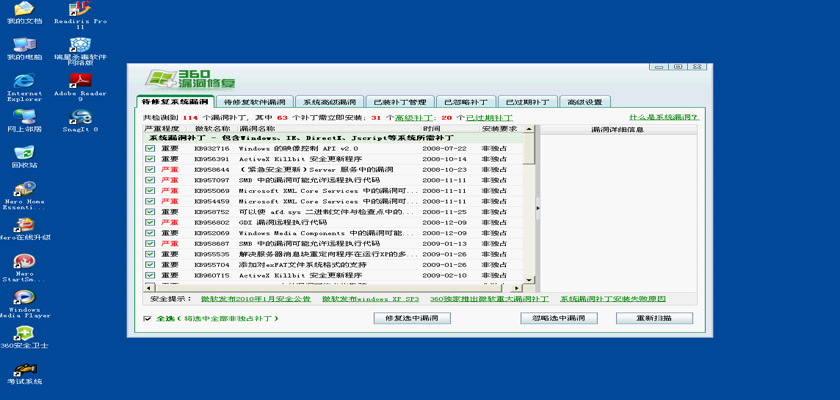This screenshot has width=840, height=400.
Task: Open the 什么是系统漏洞? help link
Action: (x=664, y=117)
